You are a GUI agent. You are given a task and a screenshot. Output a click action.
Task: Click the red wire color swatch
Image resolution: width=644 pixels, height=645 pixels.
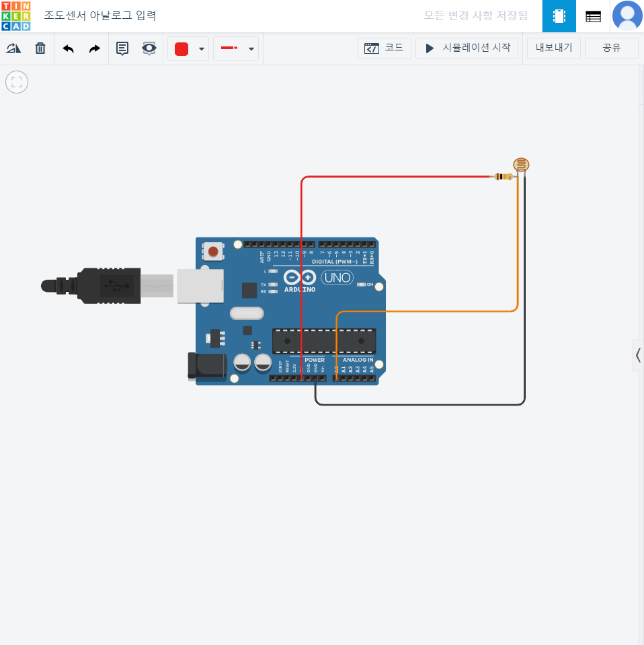click(182, 48)
